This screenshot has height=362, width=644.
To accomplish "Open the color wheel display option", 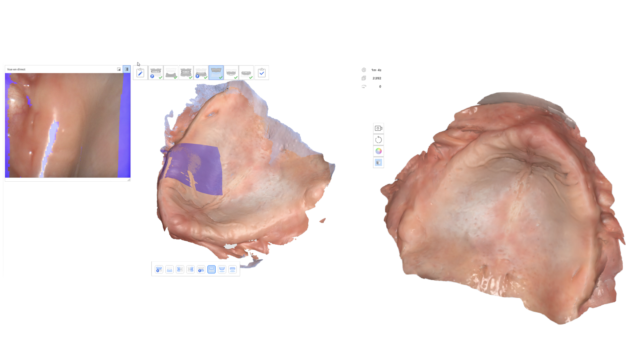I will pyautogui.click(x=378, y=151).
